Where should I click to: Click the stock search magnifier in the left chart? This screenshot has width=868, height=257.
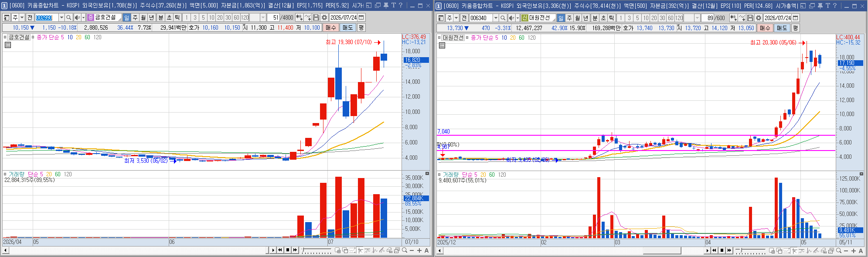pos(68,17)
